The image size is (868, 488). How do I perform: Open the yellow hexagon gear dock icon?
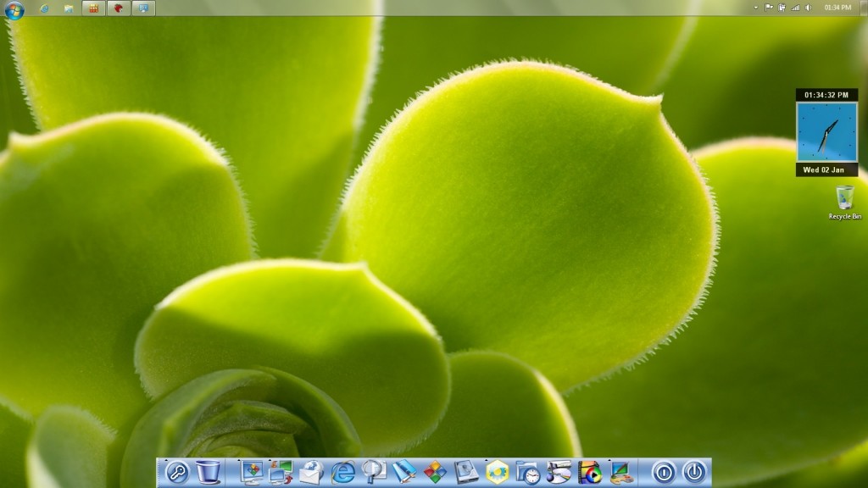pos(497,472)
